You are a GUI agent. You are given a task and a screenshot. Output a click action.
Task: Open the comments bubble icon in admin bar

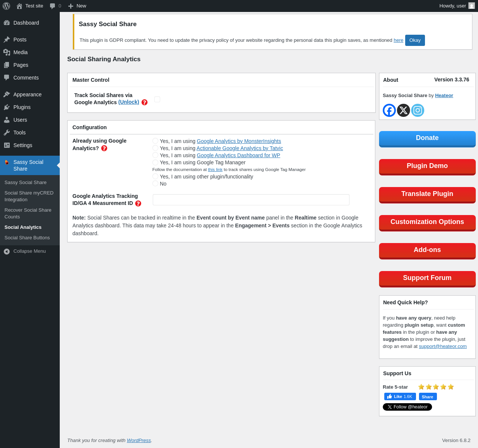click(x=53, y=6)
